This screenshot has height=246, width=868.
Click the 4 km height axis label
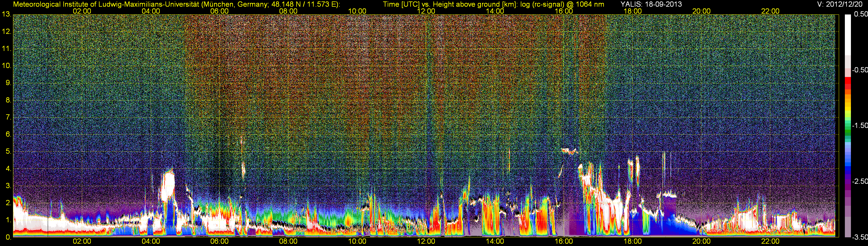8,169
